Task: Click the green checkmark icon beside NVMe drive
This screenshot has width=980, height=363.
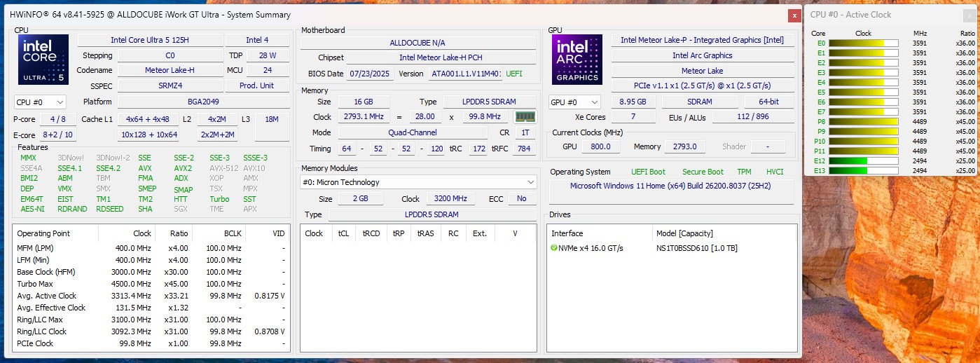Action: [x=554, y=248]
